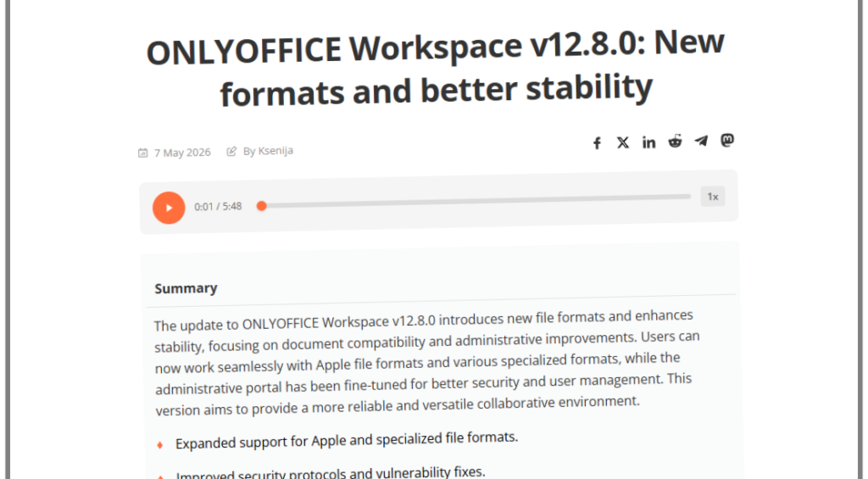
Task: Click the pencil icon beside By Ksenija
Action: coord(231,151)
